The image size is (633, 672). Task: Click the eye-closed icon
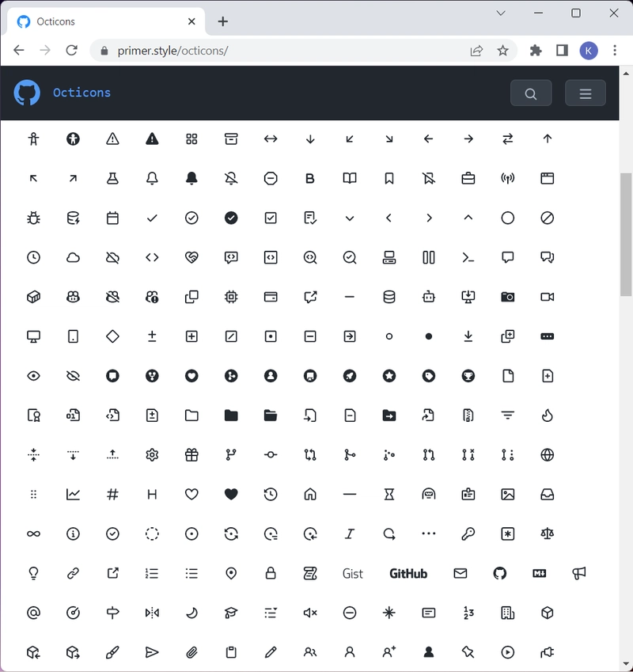point(74,376)
